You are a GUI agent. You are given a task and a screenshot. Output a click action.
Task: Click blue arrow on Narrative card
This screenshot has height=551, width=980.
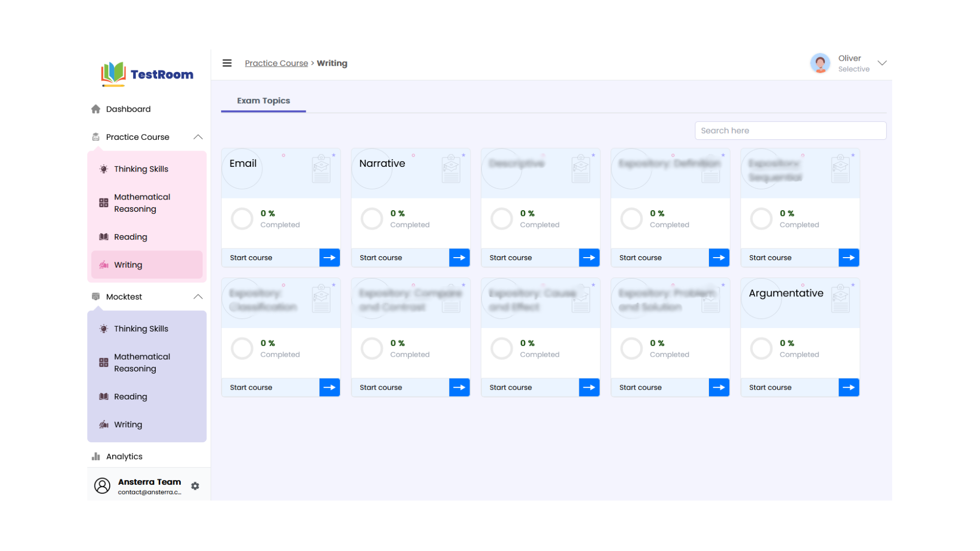click(x=459, y=258)
